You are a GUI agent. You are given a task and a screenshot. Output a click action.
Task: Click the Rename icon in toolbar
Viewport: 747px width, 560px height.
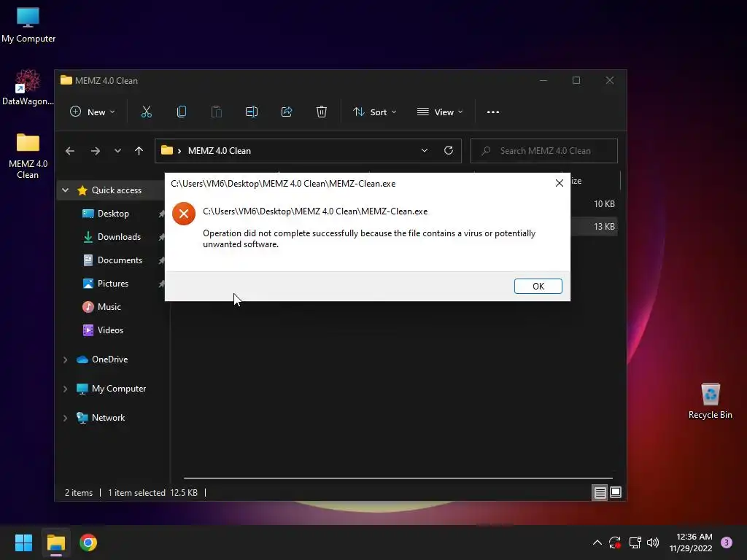[x=252, y=112]
